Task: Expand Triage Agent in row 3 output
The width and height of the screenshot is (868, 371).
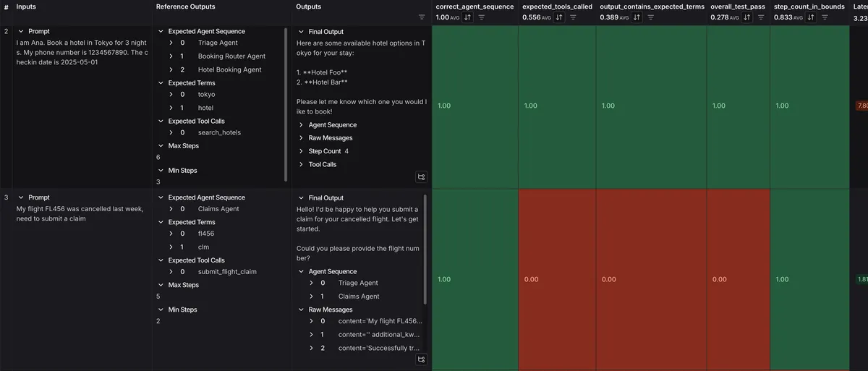Action: 312,283
